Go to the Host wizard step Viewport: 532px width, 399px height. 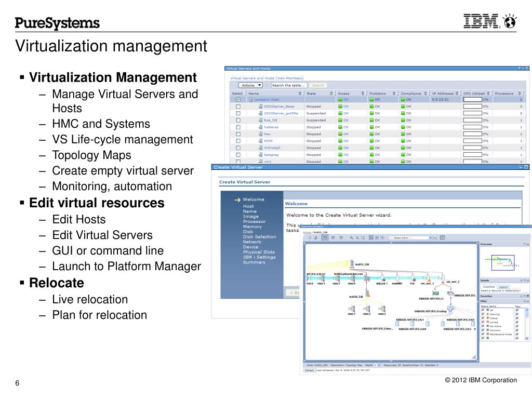coord(248,206)
